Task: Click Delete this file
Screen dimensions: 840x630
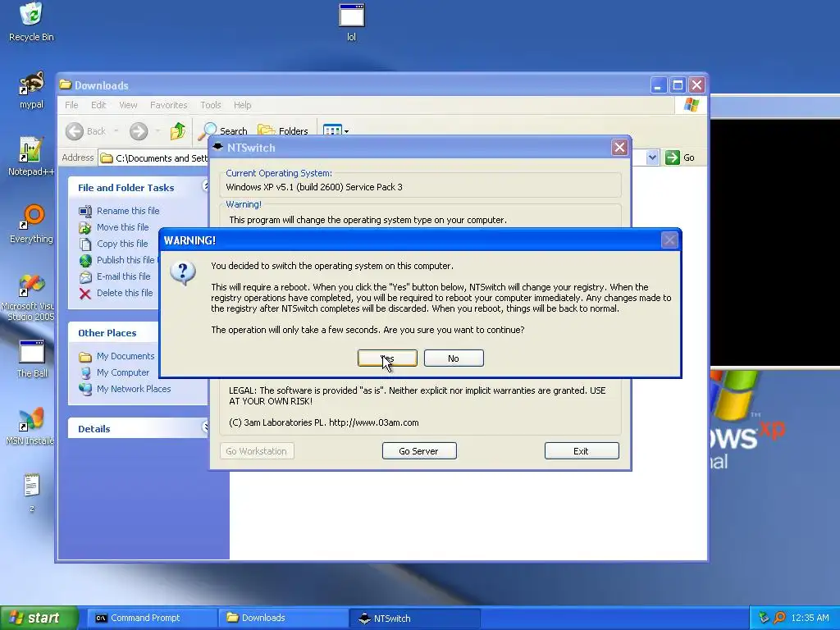Action: (125, 293)
